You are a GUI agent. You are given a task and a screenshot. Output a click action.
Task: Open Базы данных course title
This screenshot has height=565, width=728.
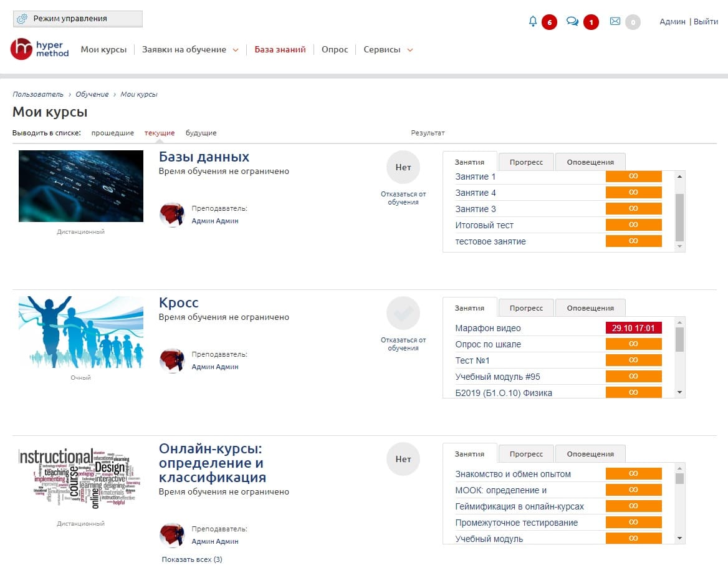pyautogui.click(x=204, y=157)
